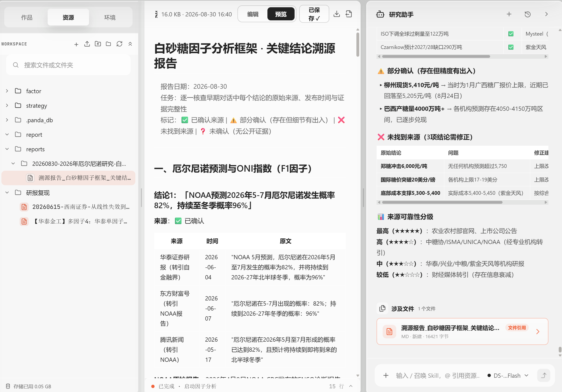Select the 预览 mode

(281, 14)
